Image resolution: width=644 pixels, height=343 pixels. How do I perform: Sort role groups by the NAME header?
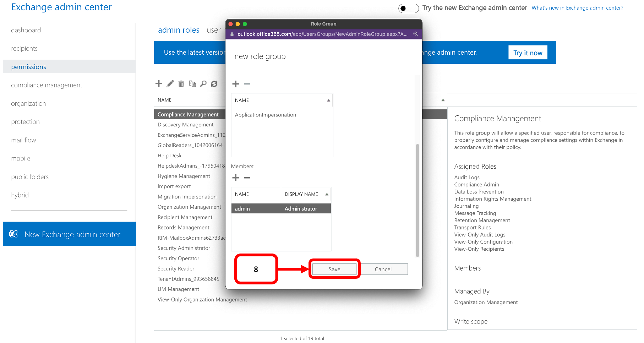click(165, 100)
